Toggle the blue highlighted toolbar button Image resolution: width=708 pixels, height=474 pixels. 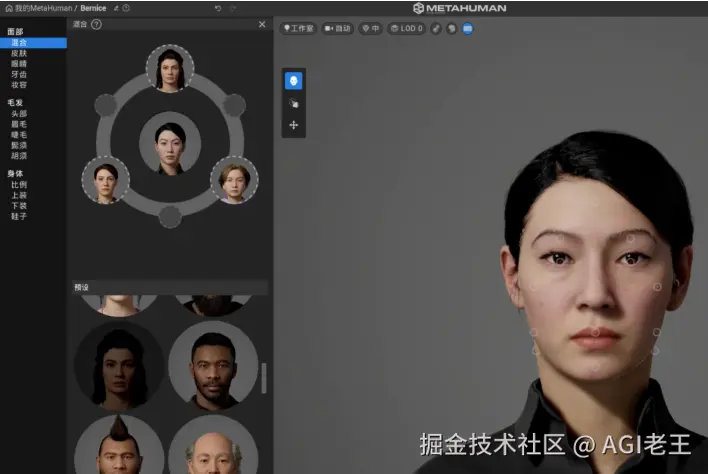[468, 28]
